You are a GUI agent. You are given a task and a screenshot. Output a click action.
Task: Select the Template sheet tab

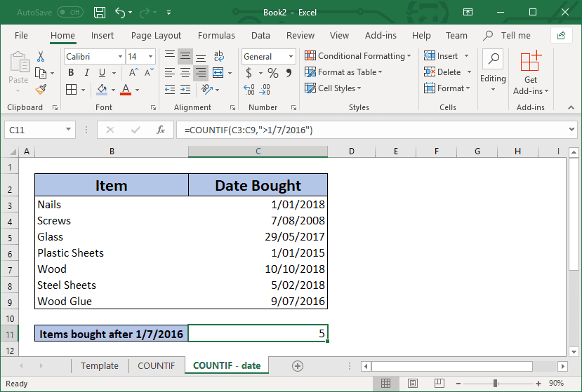coord(100,365)
